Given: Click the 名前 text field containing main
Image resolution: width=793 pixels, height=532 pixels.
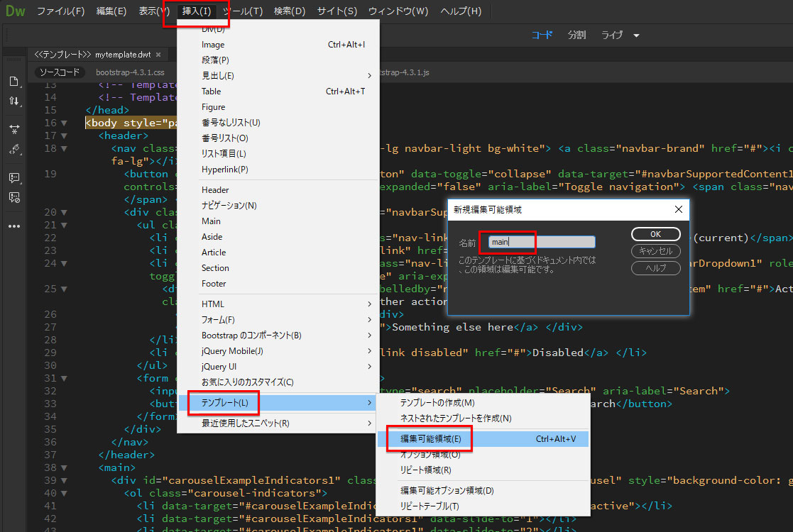Looking at the screenshot, I should pyautogui.click(x=541, y=242).
